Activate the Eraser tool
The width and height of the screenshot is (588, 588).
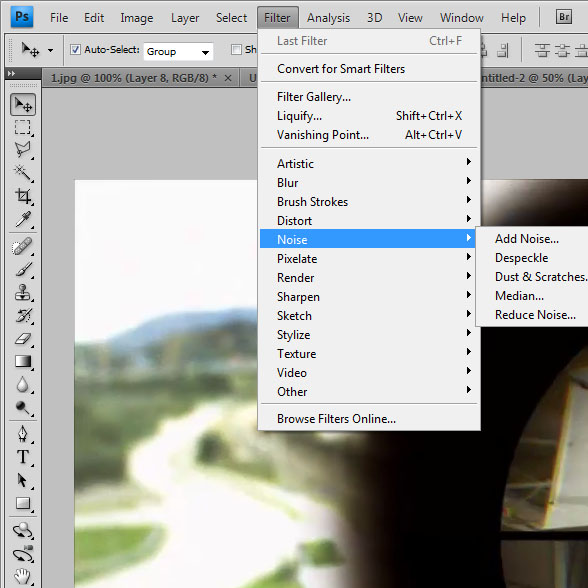click(x=22, y=339)
